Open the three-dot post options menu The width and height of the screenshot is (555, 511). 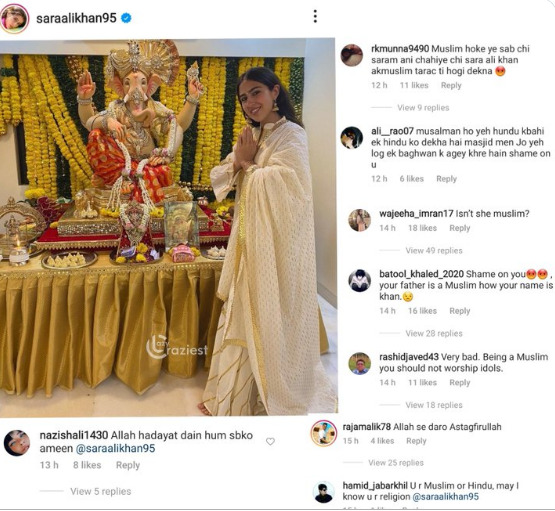(315, 16)
